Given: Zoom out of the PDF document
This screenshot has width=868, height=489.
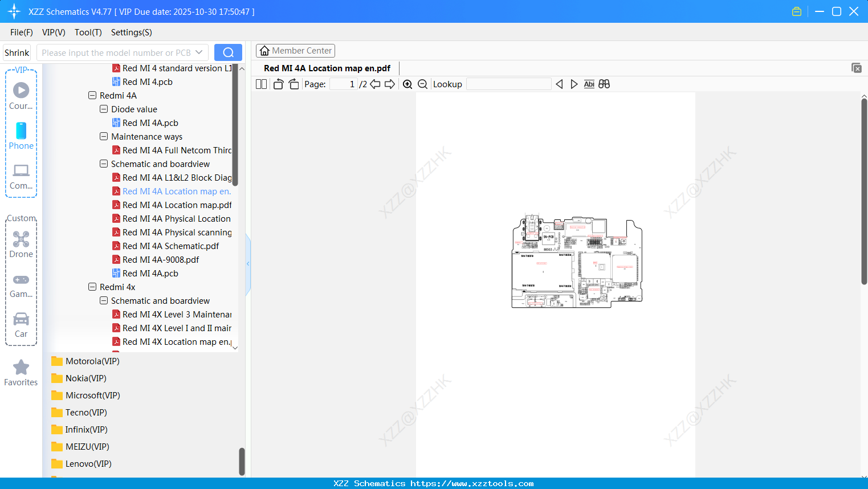Looking at the screenshot, I should click(422, 84).
